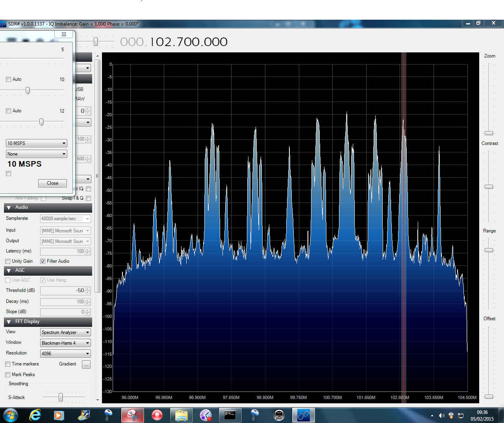The width and height of the screenshot is (504, 423).
Task: Click the gain slider thumb set to 10
Action: [28, 91]
